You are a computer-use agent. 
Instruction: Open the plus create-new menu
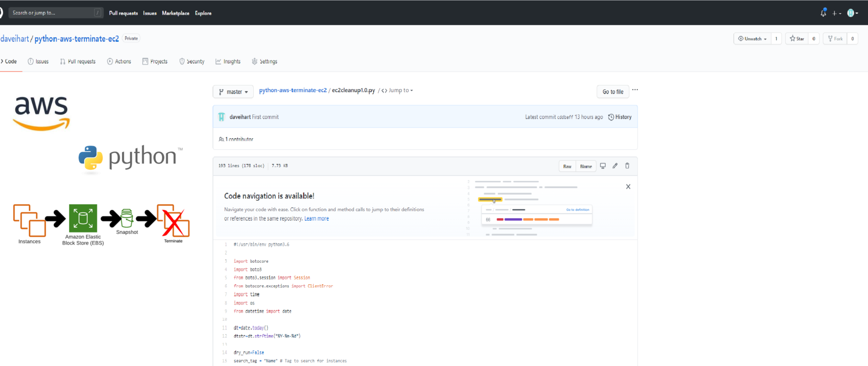pos(837,13)
